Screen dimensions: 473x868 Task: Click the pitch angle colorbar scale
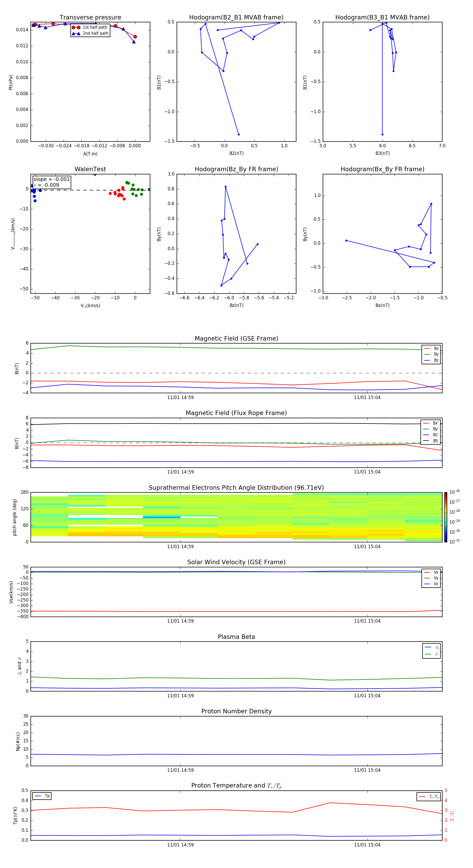pyautogui.click(x=446, y=517)
